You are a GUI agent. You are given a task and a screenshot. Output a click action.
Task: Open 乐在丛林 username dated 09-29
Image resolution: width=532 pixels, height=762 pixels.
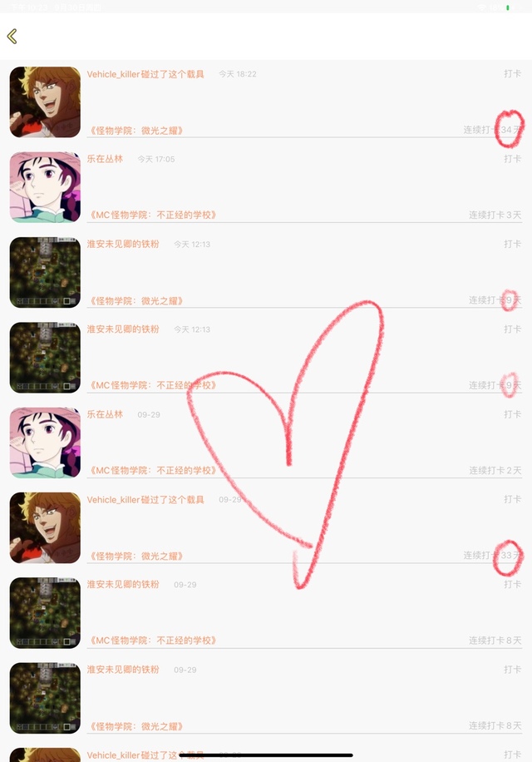point(105,414)
